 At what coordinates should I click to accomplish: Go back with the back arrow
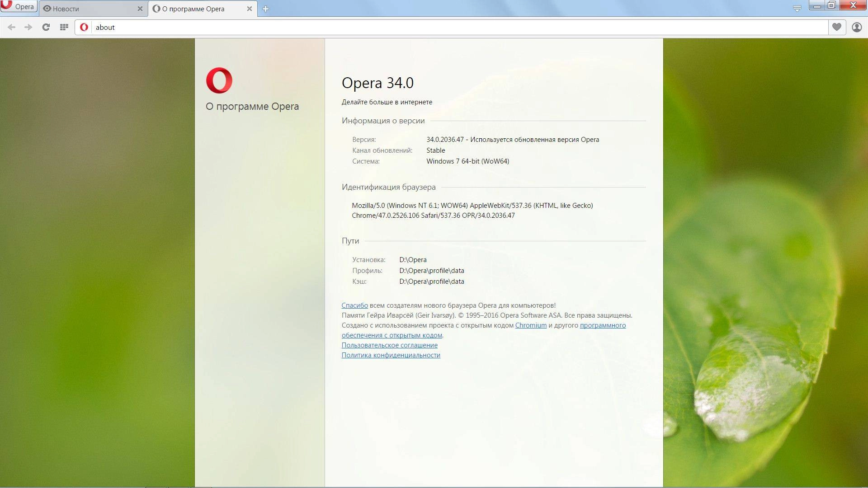[x=12, y=27]
